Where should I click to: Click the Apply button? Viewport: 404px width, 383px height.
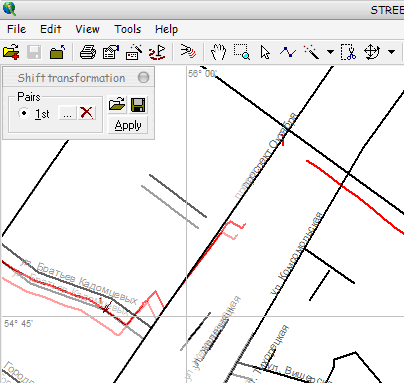tap(128, 126)
